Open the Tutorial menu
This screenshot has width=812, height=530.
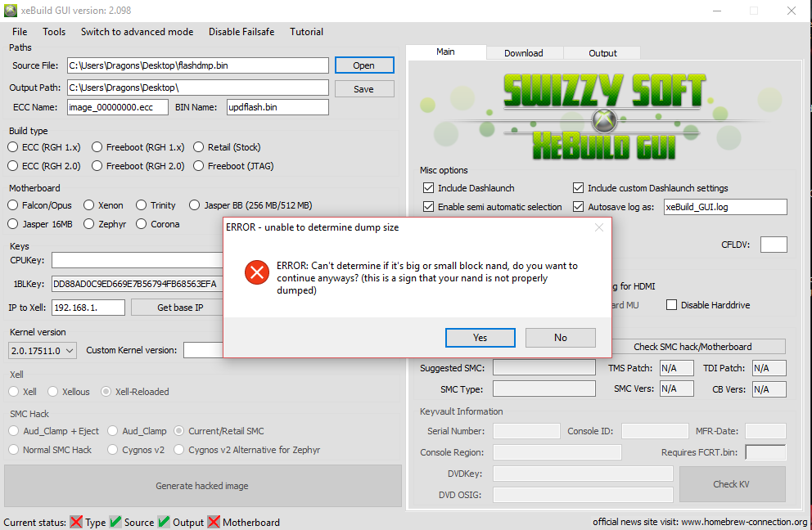[x=307, y=32]
